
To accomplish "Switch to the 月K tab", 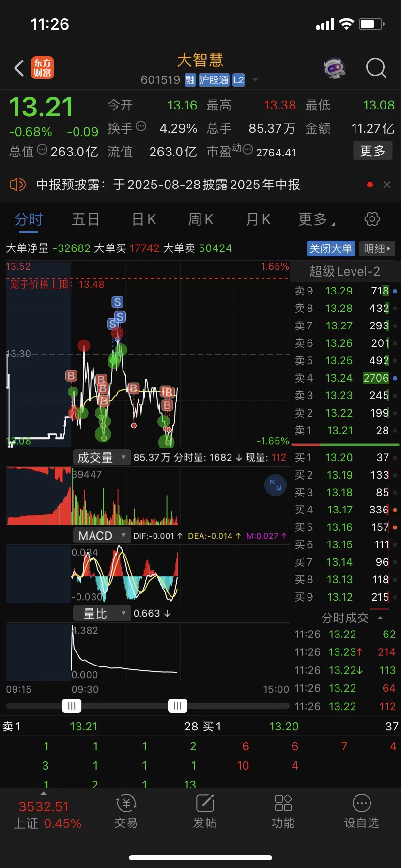I will (258, 220).
